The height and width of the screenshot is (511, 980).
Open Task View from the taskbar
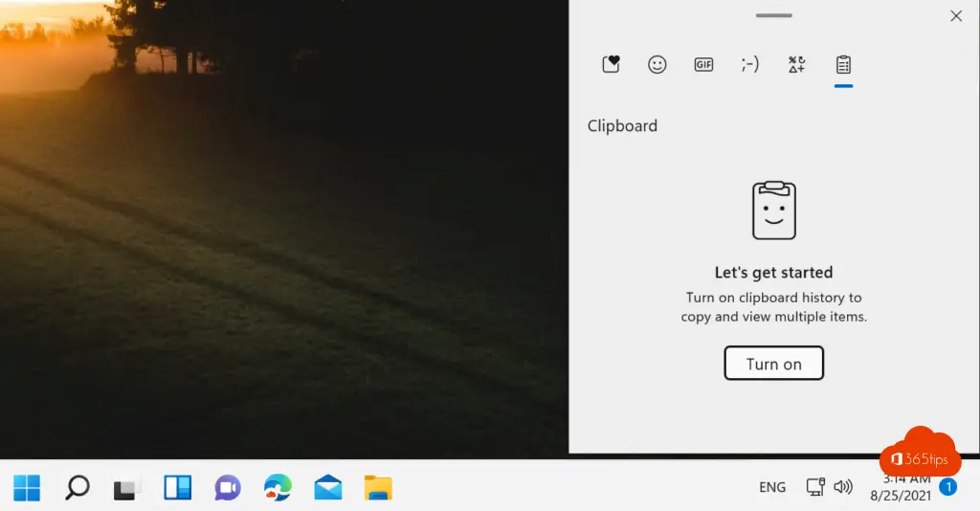(x=127, y=488)
